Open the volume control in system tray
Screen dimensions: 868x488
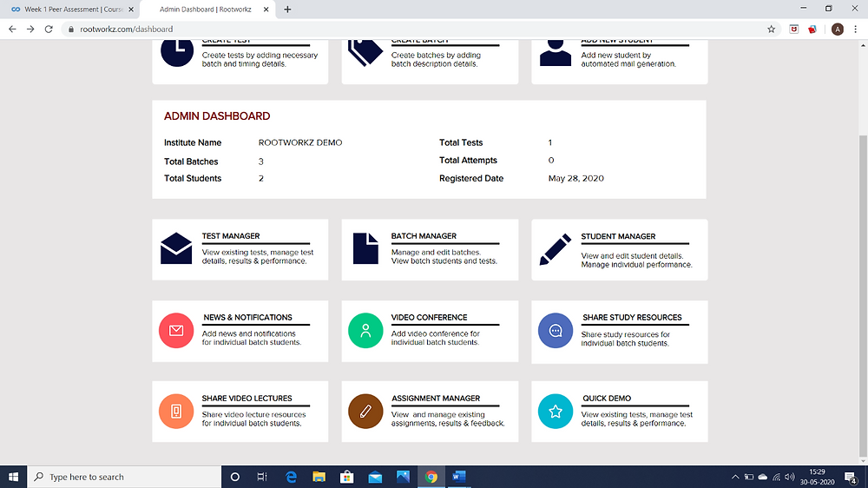coord(789,477)
